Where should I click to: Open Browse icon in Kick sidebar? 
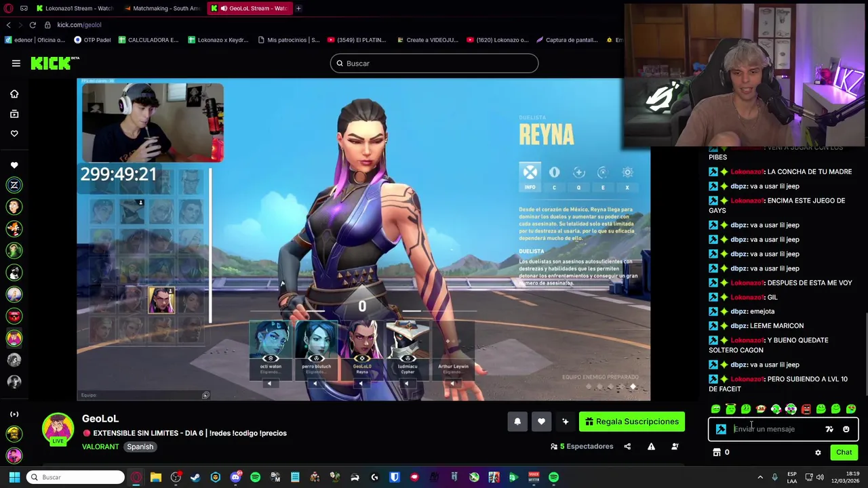tap(14, 114)
